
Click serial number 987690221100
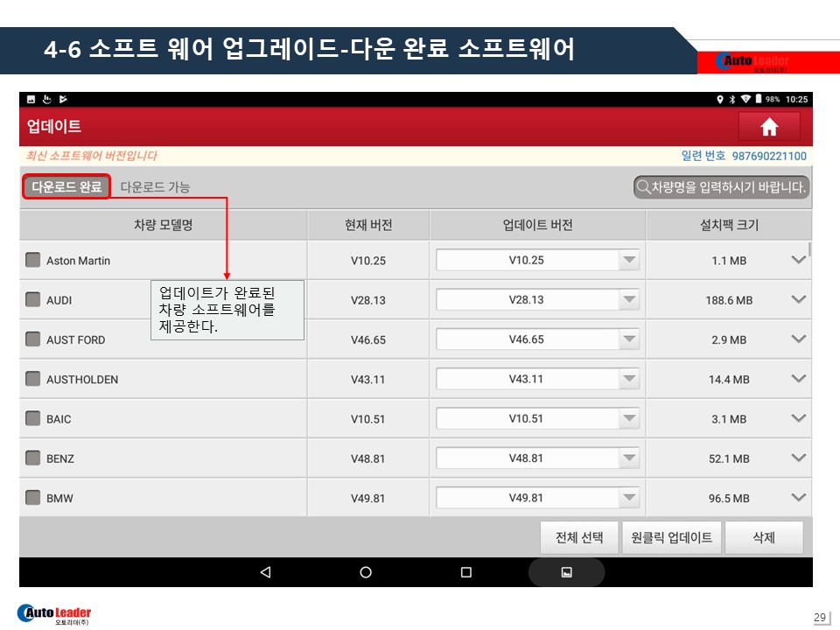769,156
